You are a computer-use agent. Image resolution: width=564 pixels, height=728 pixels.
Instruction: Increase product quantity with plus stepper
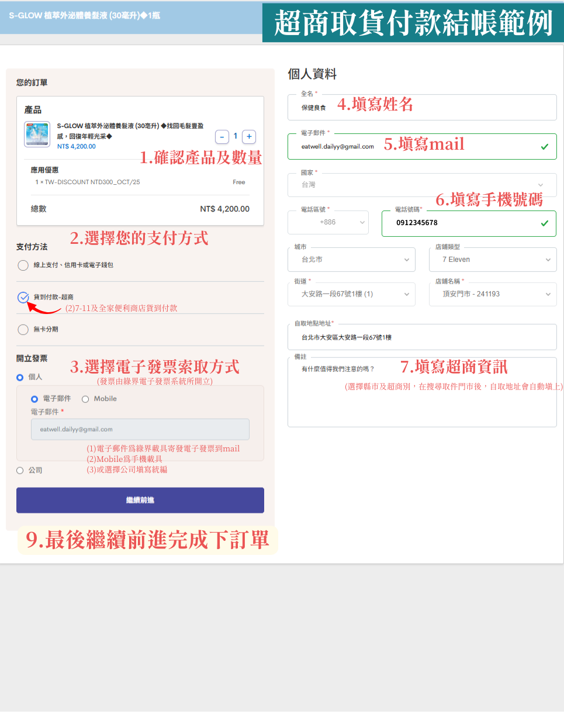click(249, 136)
